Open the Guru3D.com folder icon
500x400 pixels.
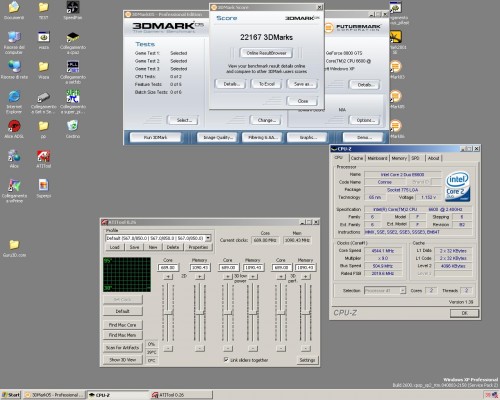14,248
